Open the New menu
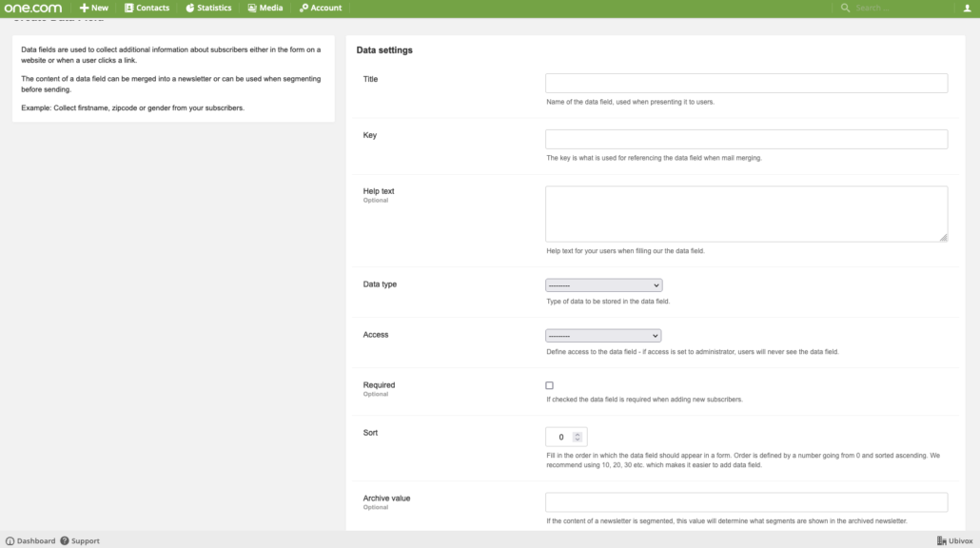Viewport: 980px width, 548px height. (94, 9)
